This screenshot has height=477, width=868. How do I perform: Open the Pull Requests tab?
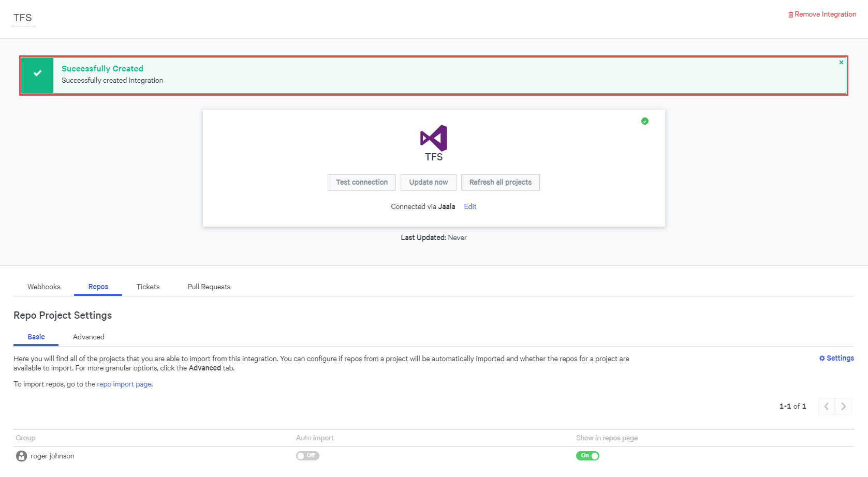coord(209,287)
